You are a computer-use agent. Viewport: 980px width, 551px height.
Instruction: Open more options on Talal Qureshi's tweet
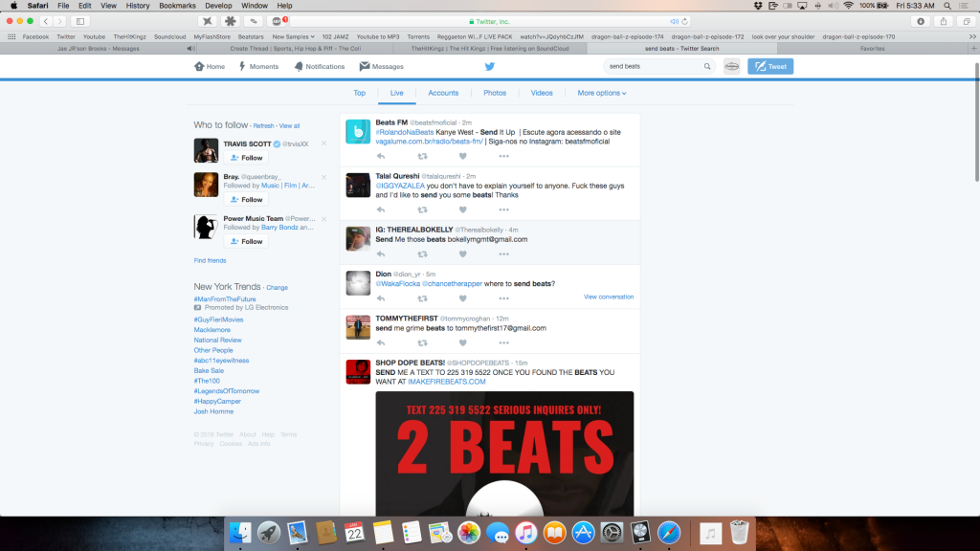tap(503, 209)
